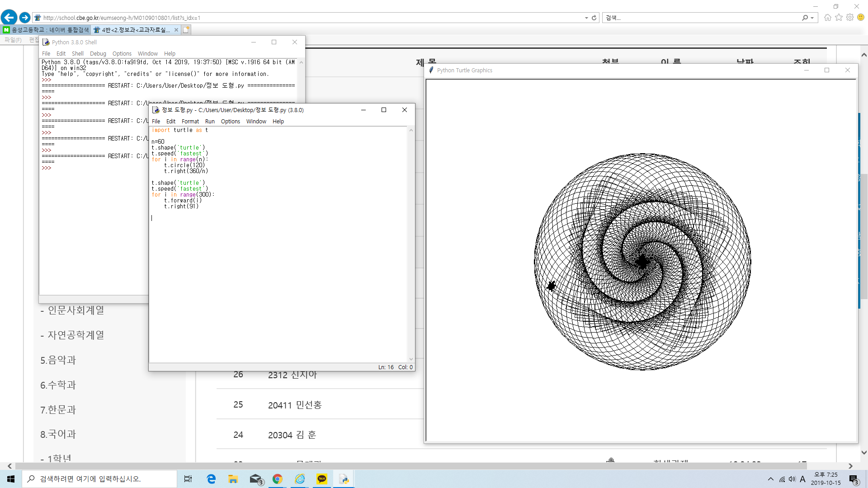Screen dimensions: 868x488
Task: Open Help menu in editor window
Action: pyautogui.click(x=278, y=121)
